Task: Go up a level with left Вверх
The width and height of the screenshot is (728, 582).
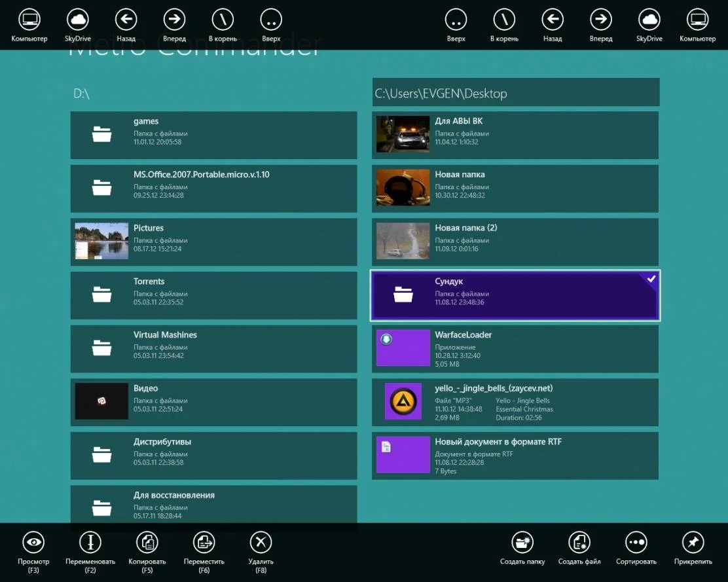Action: (271, 20)
